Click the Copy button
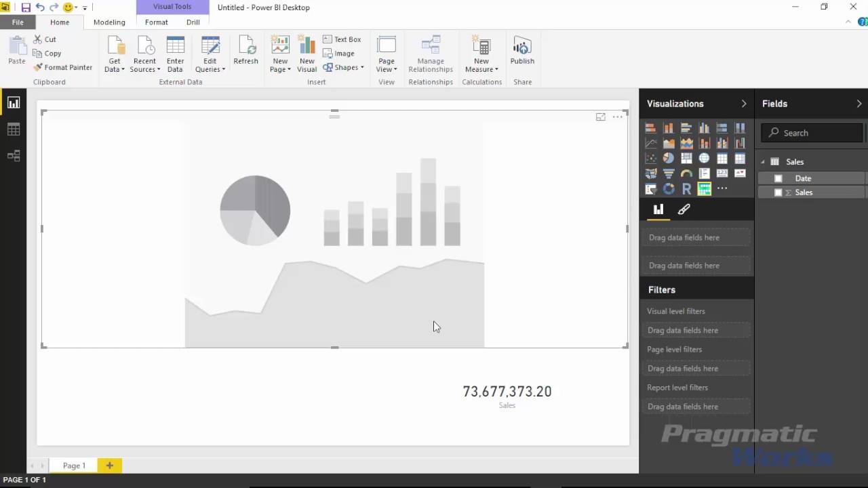The height and width of the screenshot is (488, 868). (x=47, y=54)
